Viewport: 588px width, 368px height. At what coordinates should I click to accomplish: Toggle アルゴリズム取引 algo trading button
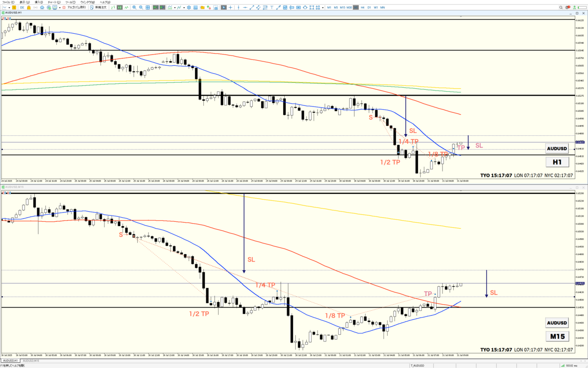75,8
